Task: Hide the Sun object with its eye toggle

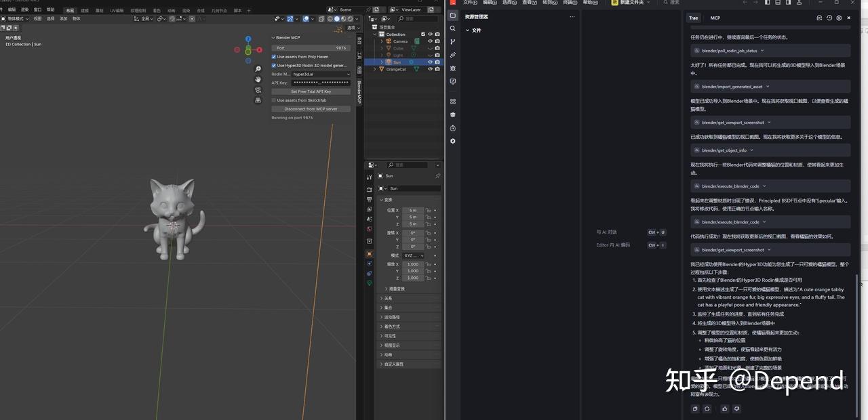Action: coord(430,61)
